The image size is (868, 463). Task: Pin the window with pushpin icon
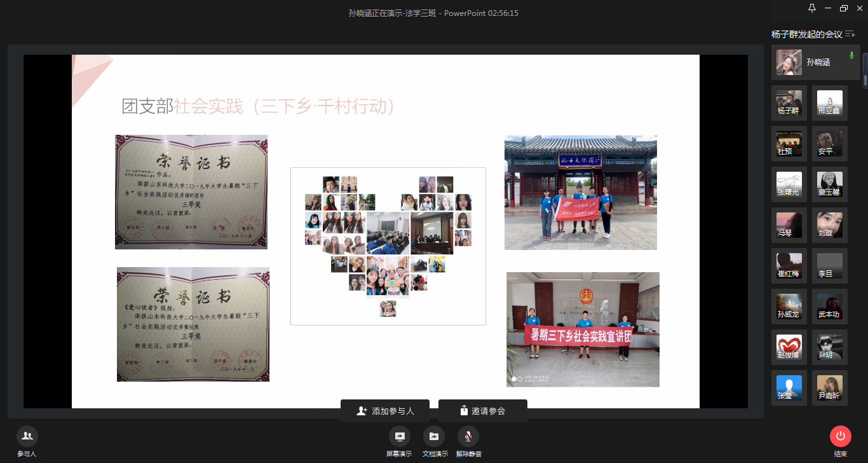pos(811,8)
